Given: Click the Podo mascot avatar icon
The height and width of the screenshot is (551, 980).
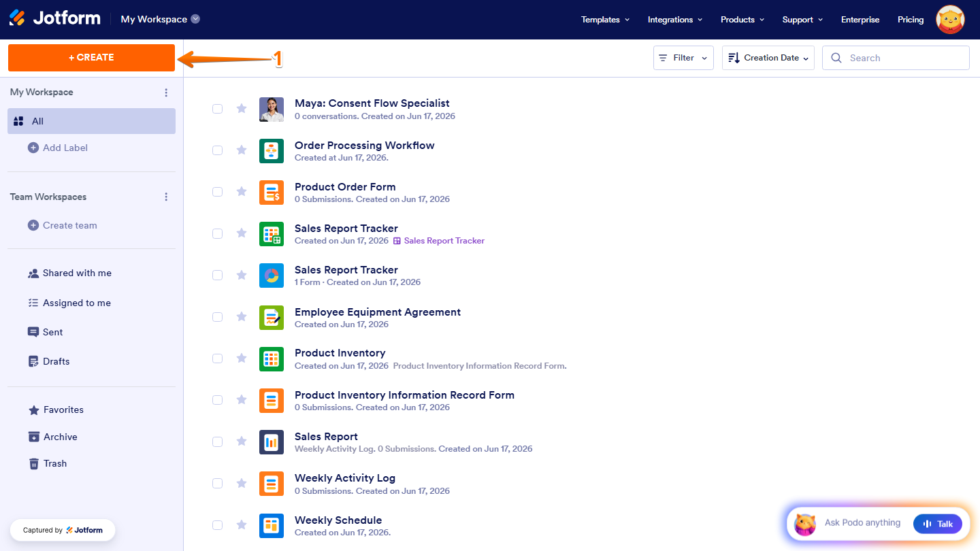Looking at the screenshot, I should coord(805,524).
